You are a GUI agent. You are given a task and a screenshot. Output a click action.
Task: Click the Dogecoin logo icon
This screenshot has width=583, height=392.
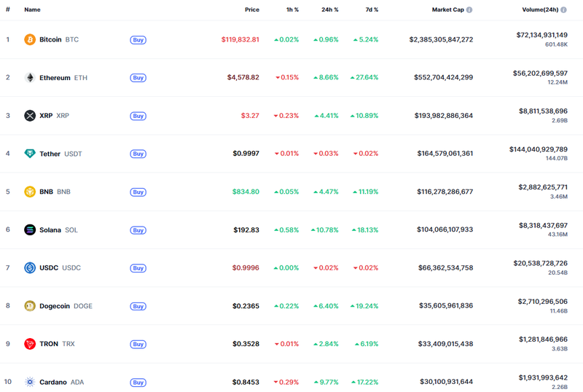pos(30,306)
